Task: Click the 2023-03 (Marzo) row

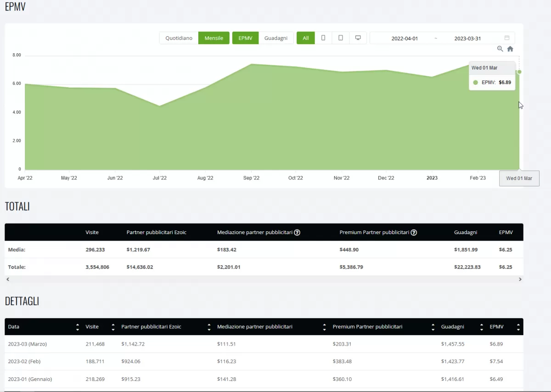Action: point(28,344)
